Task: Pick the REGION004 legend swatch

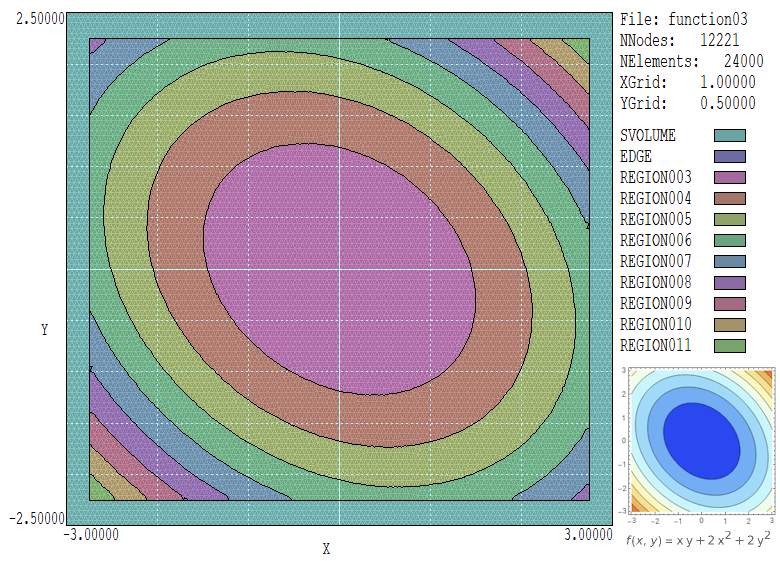Action: 730,199
